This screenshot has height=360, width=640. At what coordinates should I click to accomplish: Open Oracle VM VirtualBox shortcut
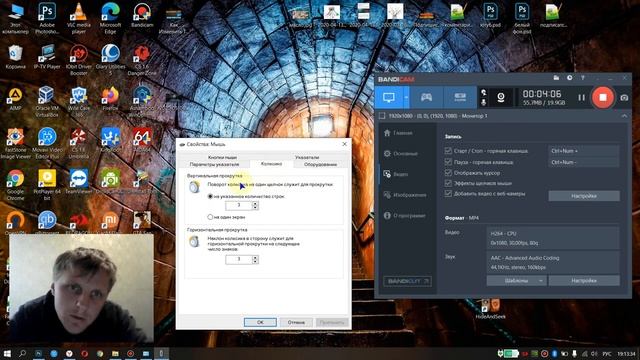pyautogui.click(x=47, y=101)
